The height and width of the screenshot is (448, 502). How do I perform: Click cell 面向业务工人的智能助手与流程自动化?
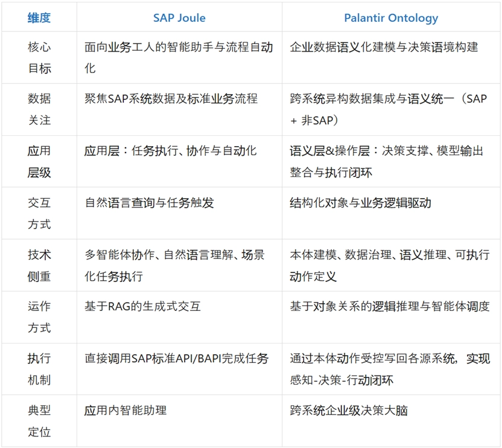(x=179, y=58)
